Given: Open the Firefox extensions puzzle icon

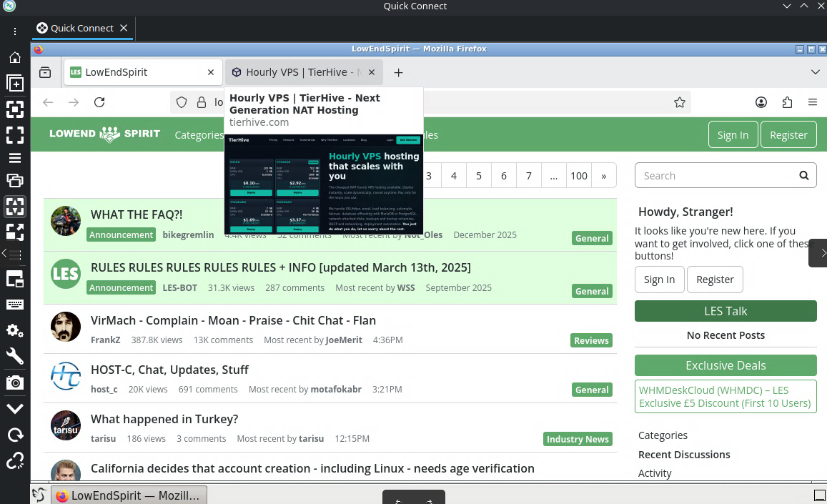Looking at the screenshot, I should tap(787, 102).
